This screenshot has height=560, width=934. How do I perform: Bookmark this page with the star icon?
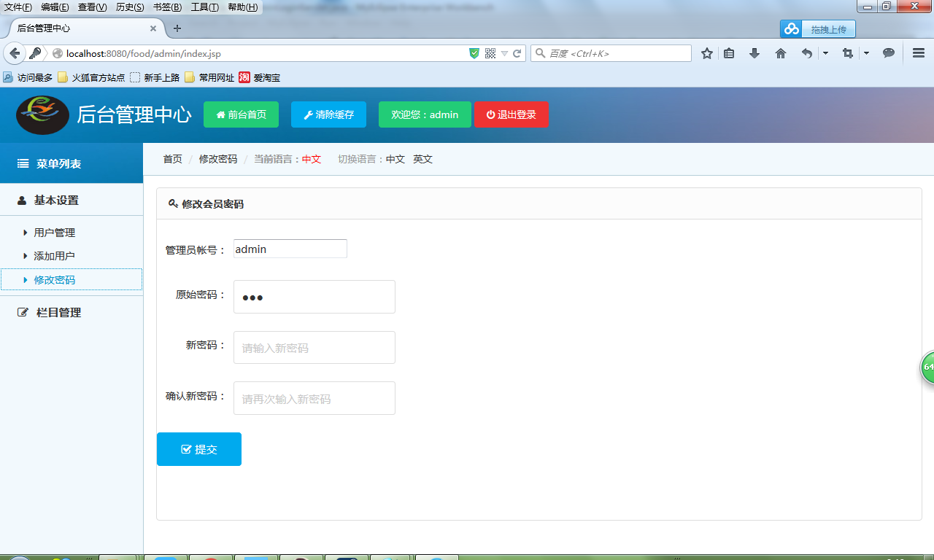(x=707, y=53)
